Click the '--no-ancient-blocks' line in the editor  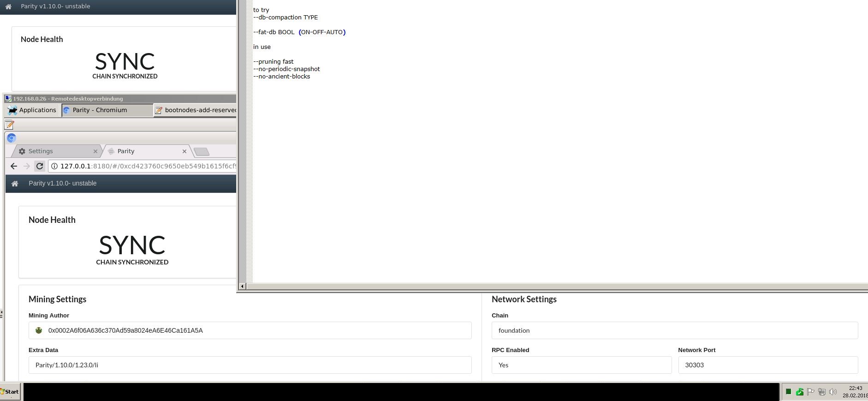282,77
